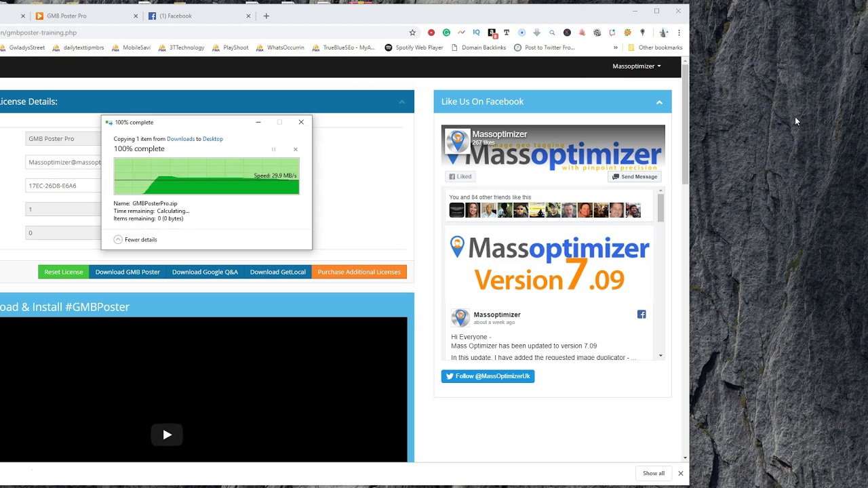Screen dimensions: 868x488
Task: Click the Massoptimizer page profile picture
Action: (458, 142)
